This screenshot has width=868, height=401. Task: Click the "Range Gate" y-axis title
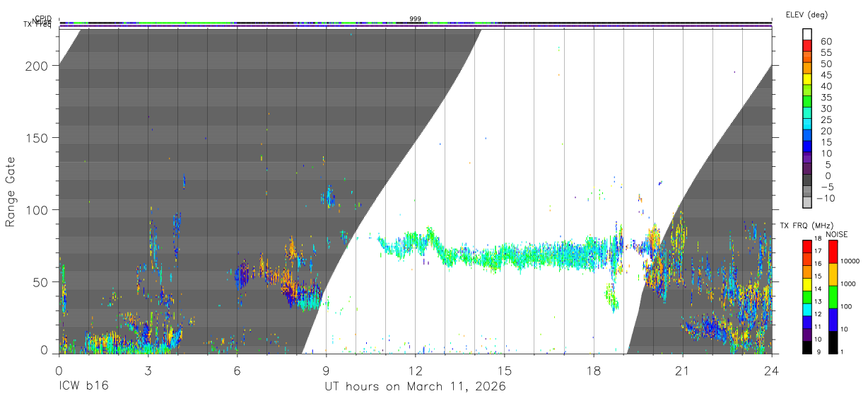coord(11,192)
